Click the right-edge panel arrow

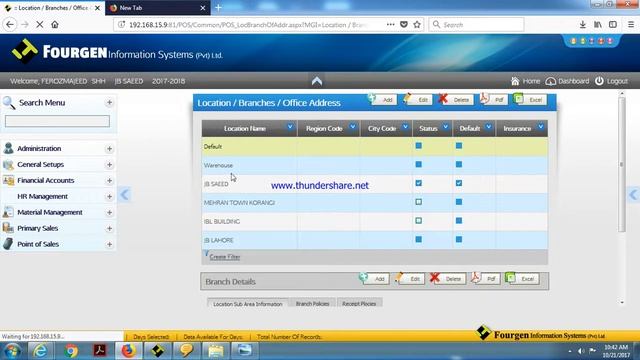pyautogui.click(x=634, y=194)
